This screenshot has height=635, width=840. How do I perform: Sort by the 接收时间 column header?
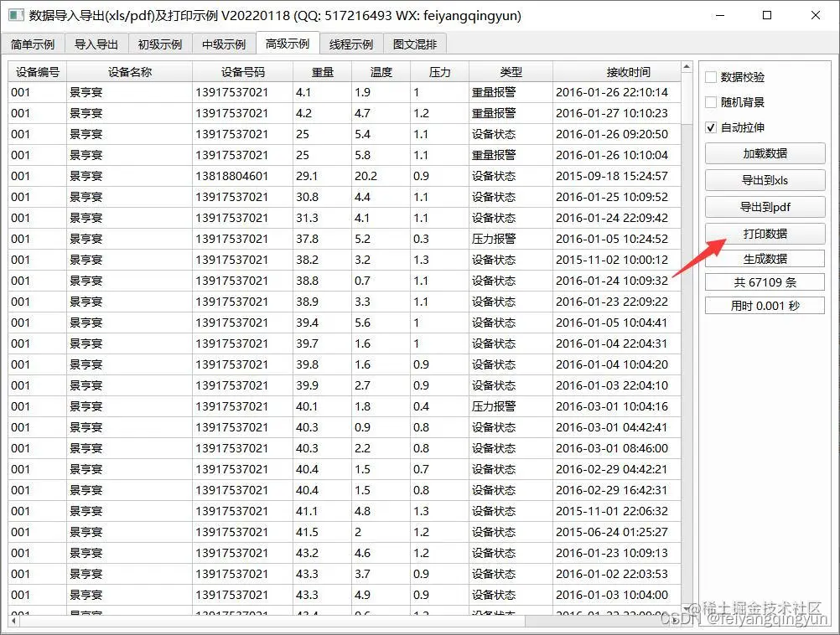(x=617, y=72)
